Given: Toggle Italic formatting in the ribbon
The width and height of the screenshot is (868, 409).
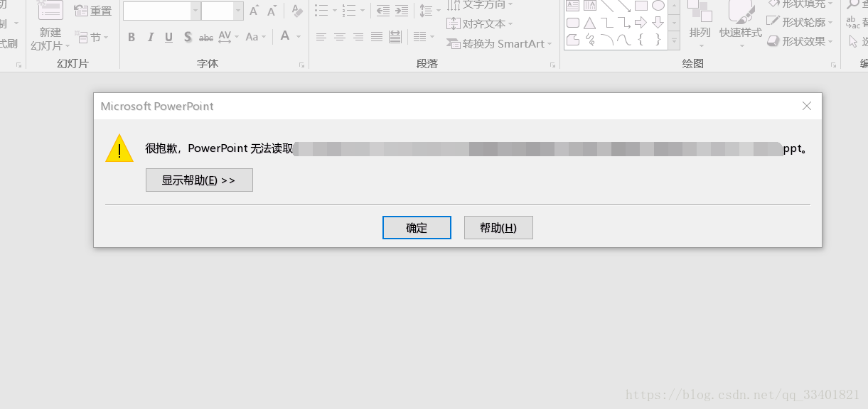Looking at the screenshot, I should (x=150, y=37).
